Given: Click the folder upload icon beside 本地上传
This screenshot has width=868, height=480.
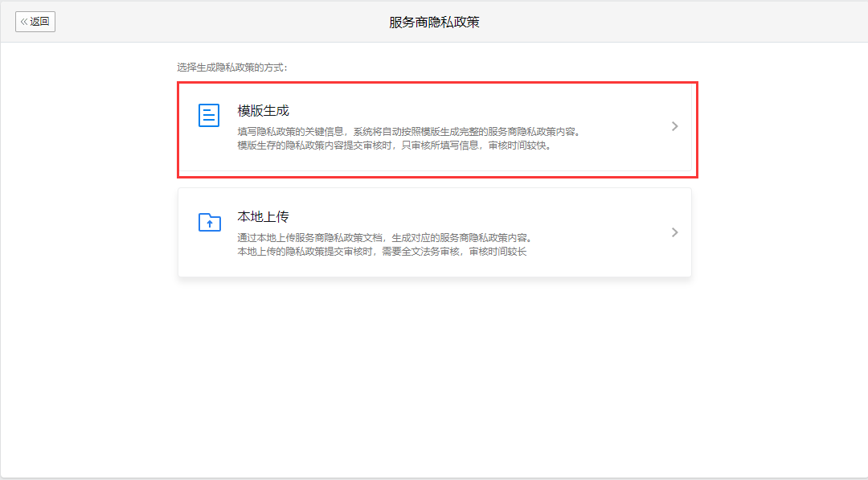Looking at the screenshot, I should pyautogui.click(x=209, y=223).
